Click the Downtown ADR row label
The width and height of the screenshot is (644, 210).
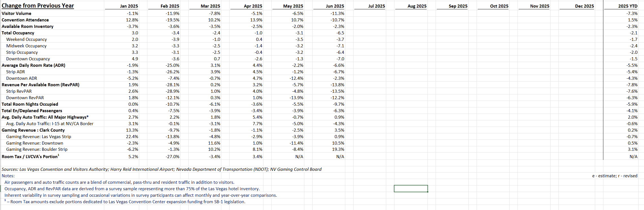click(21, 78)
